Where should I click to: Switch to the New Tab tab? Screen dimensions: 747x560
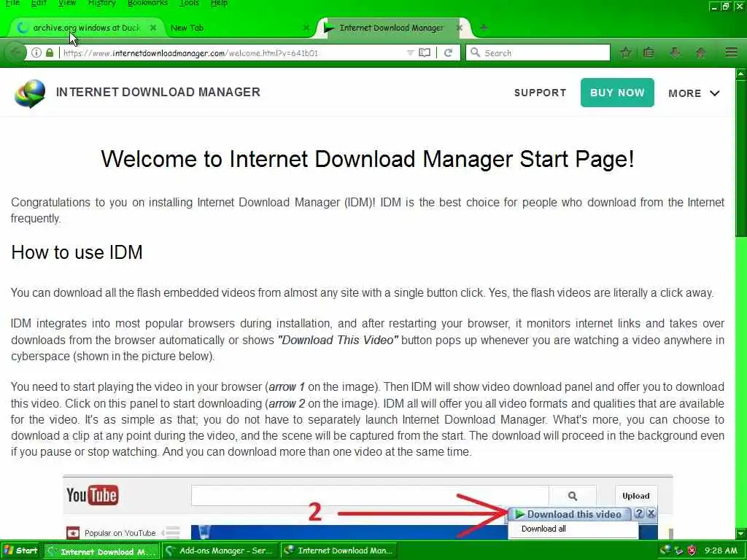(x=187, y=28)
